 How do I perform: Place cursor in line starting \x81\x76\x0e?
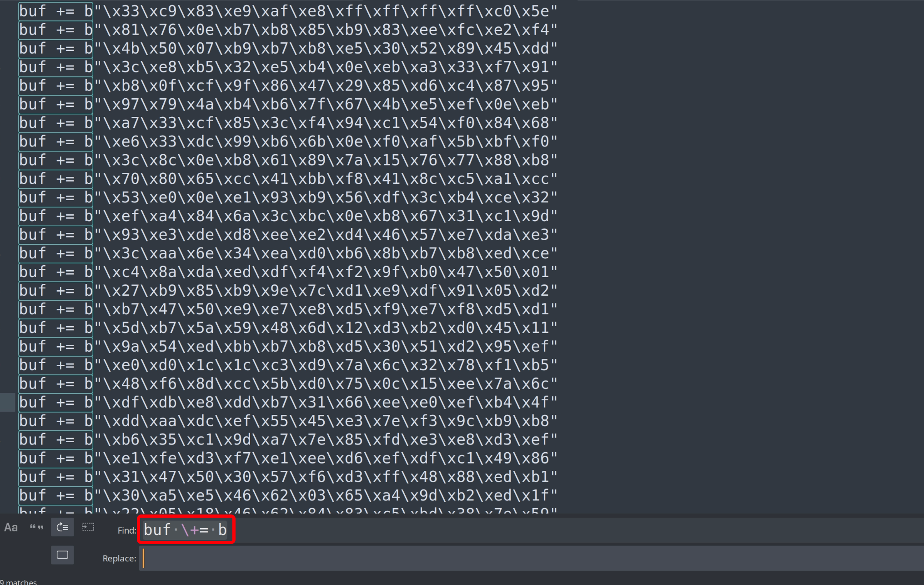click(x=288, y=30)
